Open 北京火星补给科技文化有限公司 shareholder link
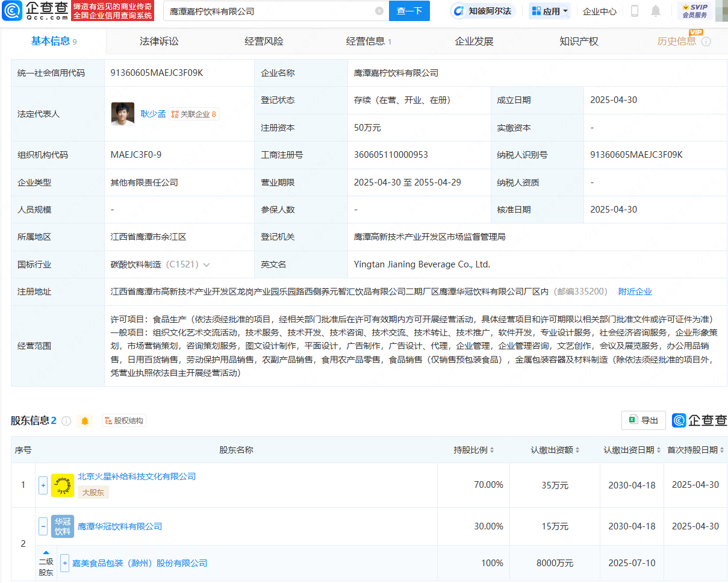Viewport: 728px width, 583px height. pyautogui.click(x=137, y=476)
